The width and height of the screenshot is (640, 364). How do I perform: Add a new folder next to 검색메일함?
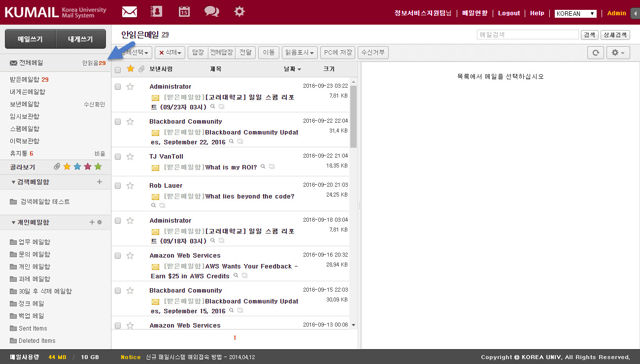(x=100, y=182)
